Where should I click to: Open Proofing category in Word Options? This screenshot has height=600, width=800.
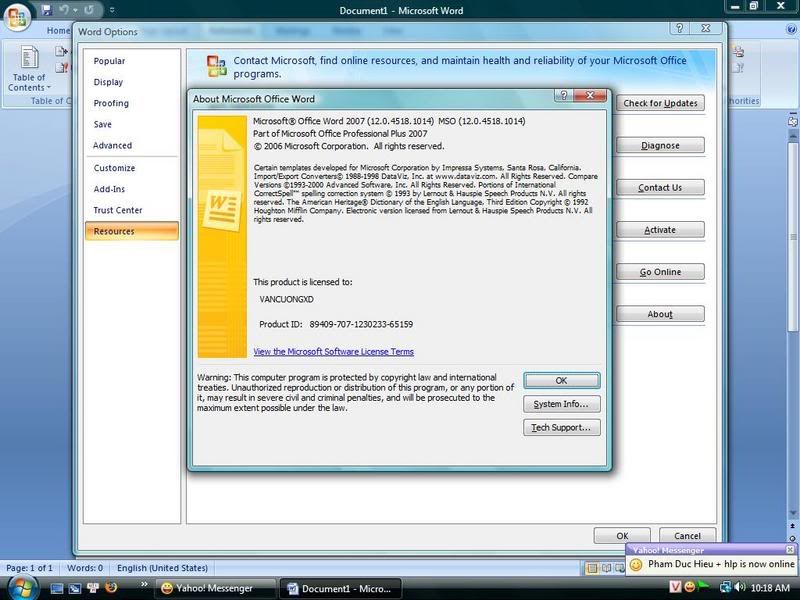(x=111, y=103)
